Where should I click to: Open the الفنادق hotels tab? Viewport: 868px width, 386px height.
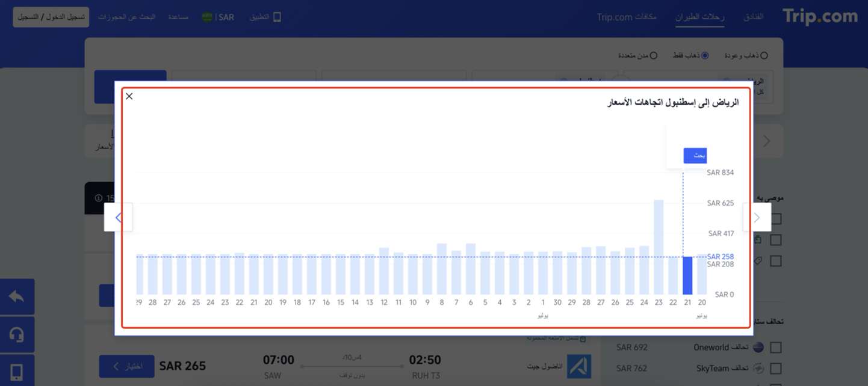pos(753,17)
